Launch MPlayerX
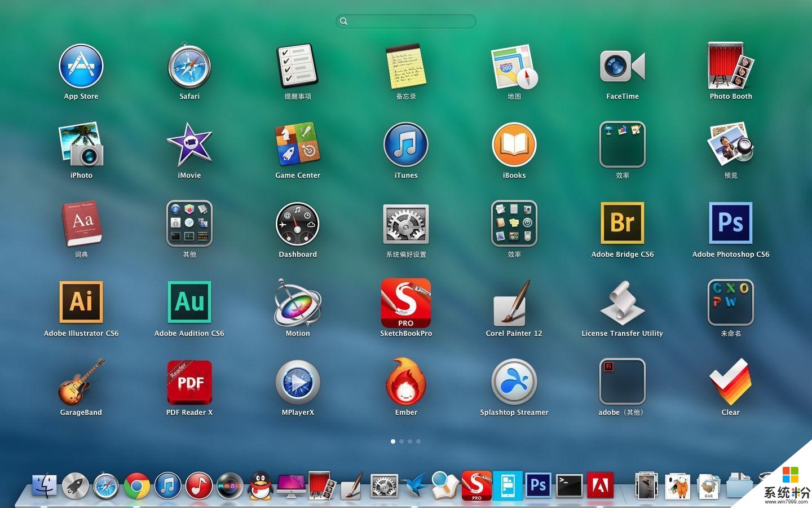This screenshot has width=812, height=508. pos(298,382)
